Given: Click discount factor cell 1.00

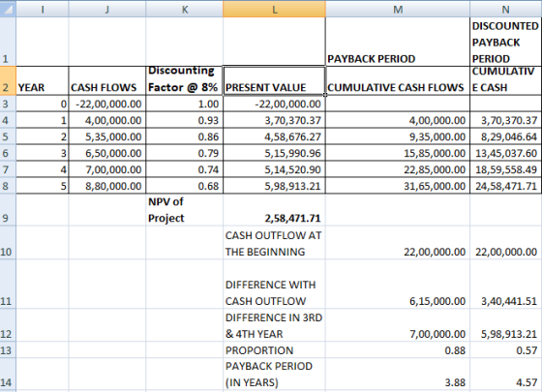Looking at the screenshot, I should 184,104.
